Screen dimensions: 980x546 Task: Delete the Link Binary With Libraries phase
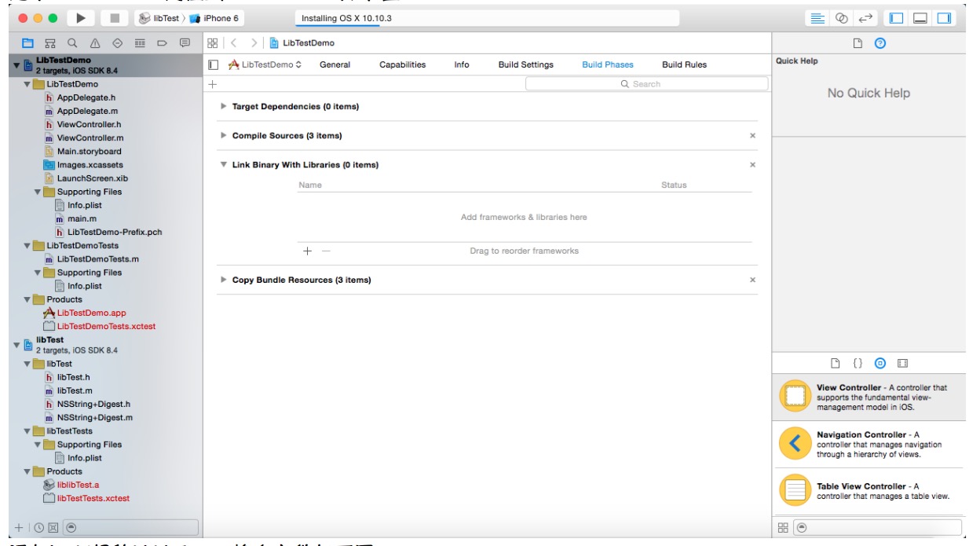coord(752,165)
